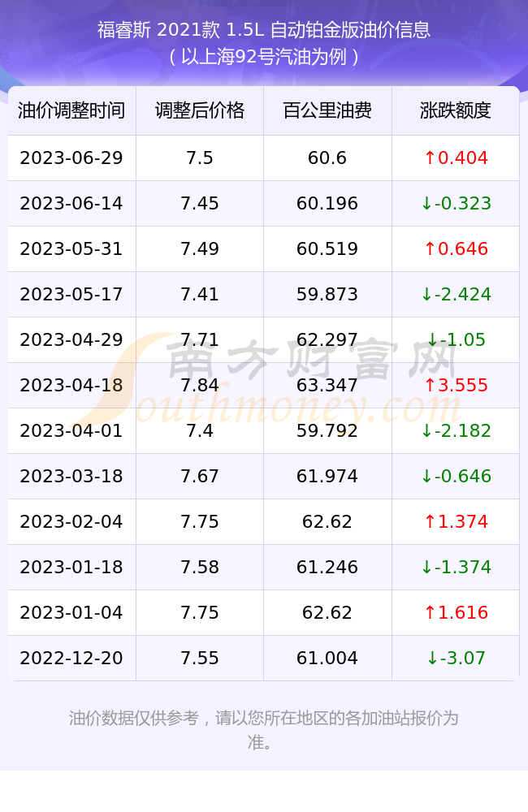Select the 59.873 fuel cost cell

pyautogui.click(x=327, y=295)
